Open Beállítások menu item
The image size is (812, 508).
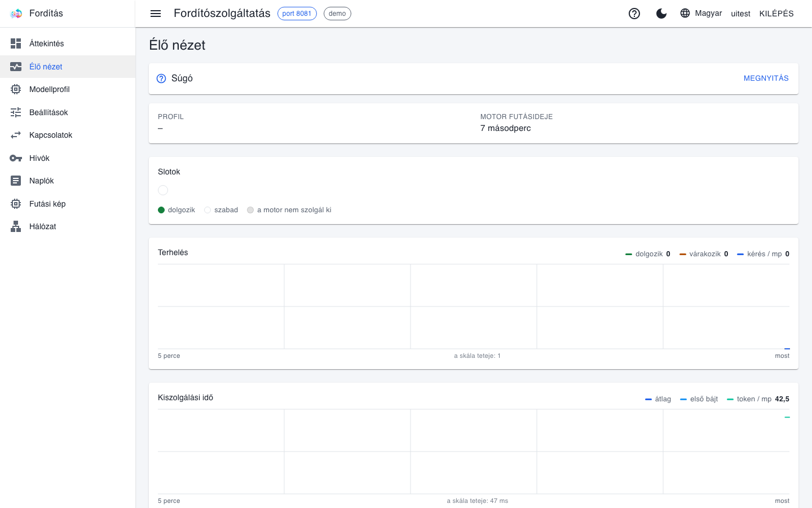pyautogui.click(x=68, y=112)
